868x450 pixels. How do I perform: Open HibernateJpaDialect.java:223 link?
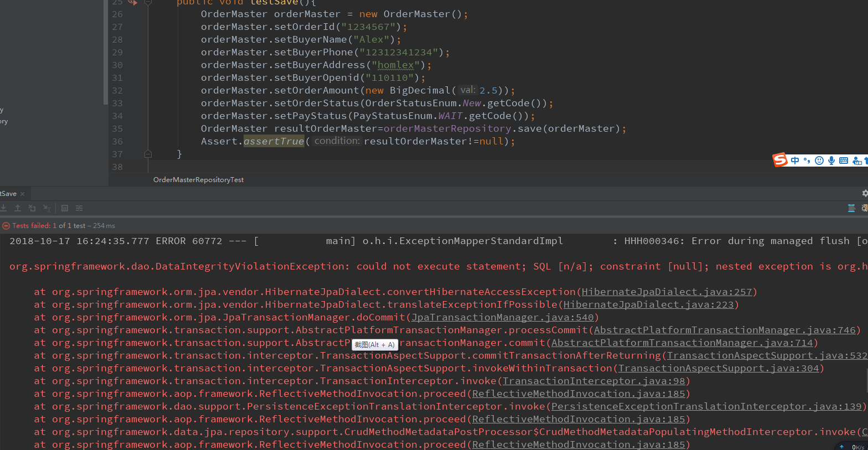coord(648,304)
